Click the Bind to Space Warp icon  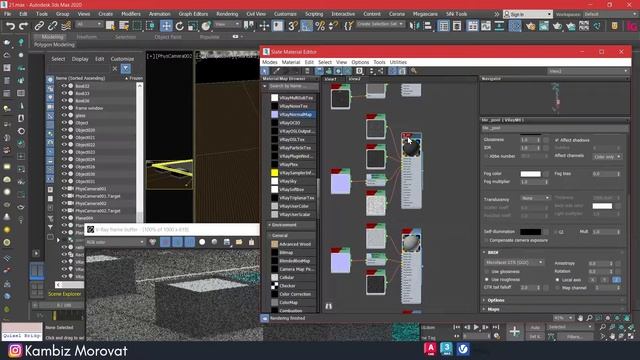coord(66,26)
